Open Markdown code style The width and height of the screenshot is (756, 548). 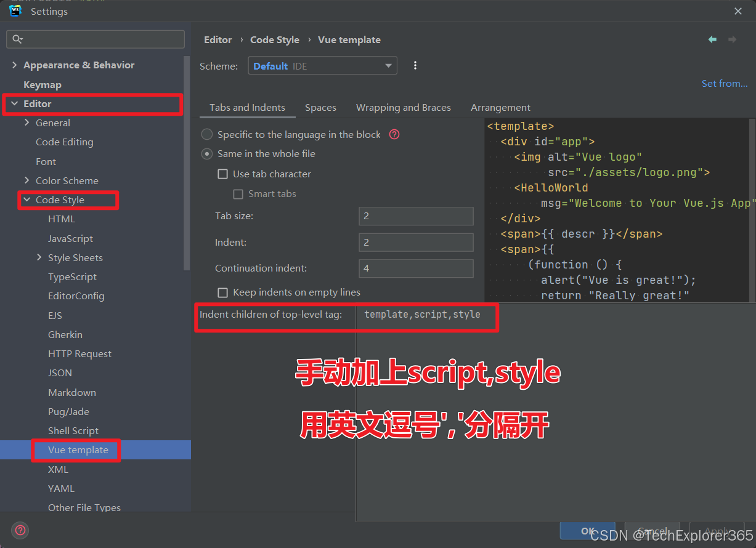pos(72,392)
